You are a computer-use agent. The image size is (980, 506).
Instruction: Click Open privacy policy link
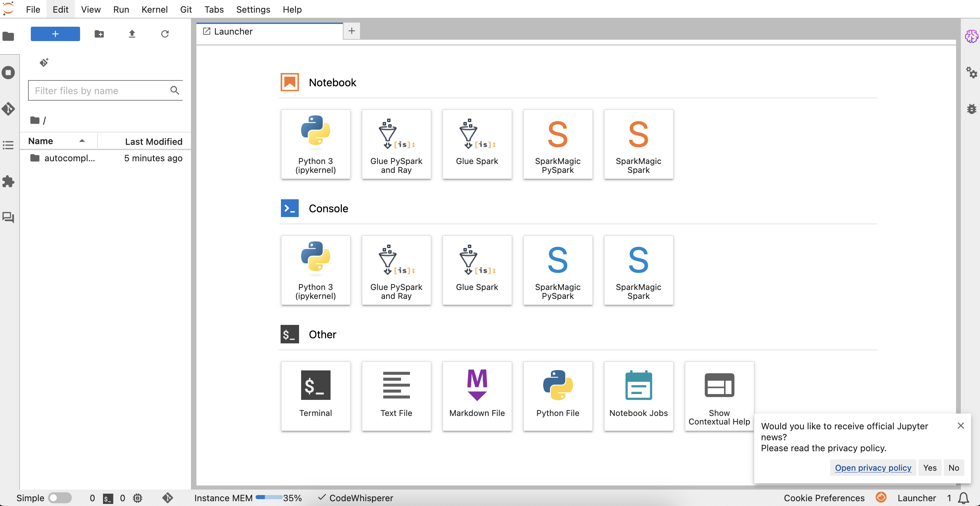[873, 468]
